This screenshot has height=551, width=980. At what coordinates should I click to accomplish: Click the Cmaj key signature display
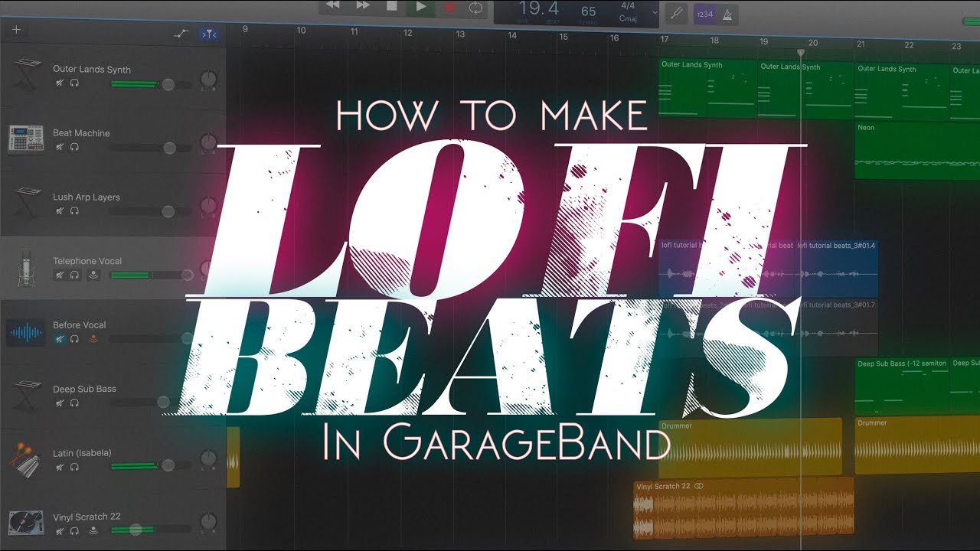click(628, 18)
